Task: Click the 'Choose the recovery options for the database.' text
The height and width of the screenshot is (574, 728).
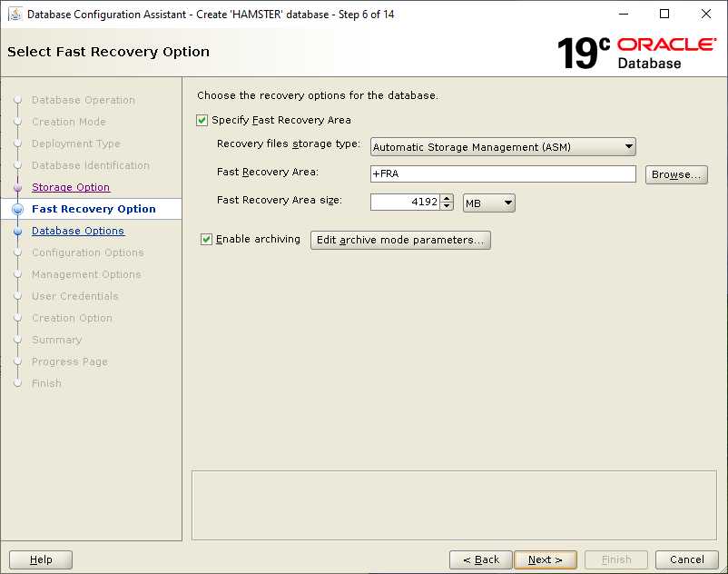Action: tap(318, 95)
